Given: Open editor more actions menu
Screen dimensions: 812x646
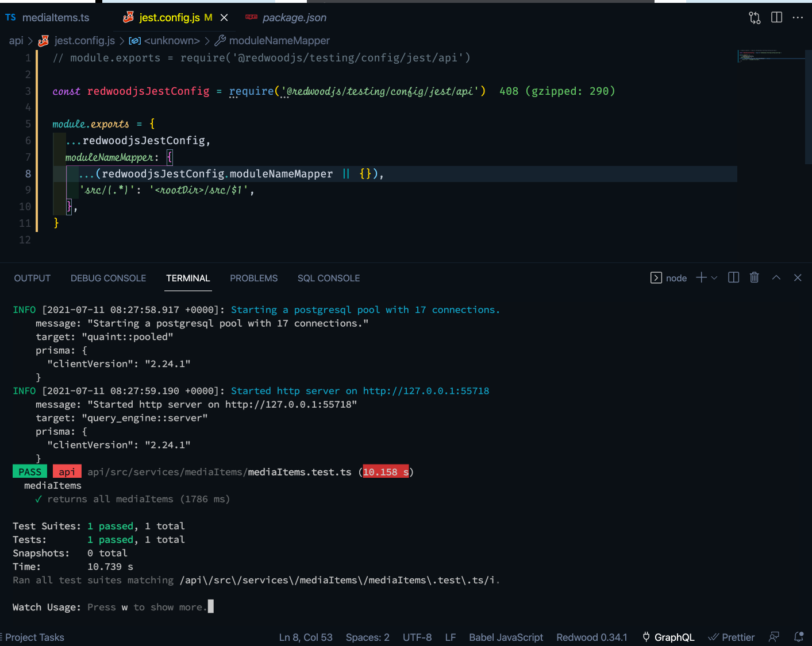Looking at the screenshot, I should [798, 18].
